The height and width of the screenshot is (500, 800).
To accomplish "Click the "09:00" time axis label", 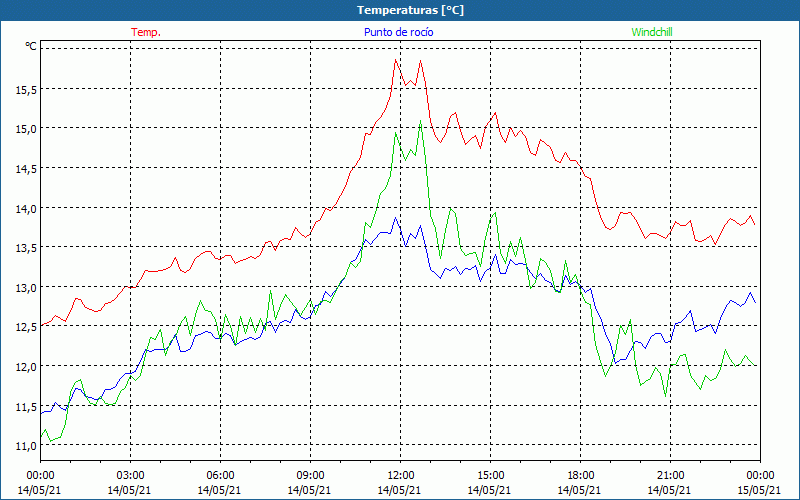I will 310,475.
